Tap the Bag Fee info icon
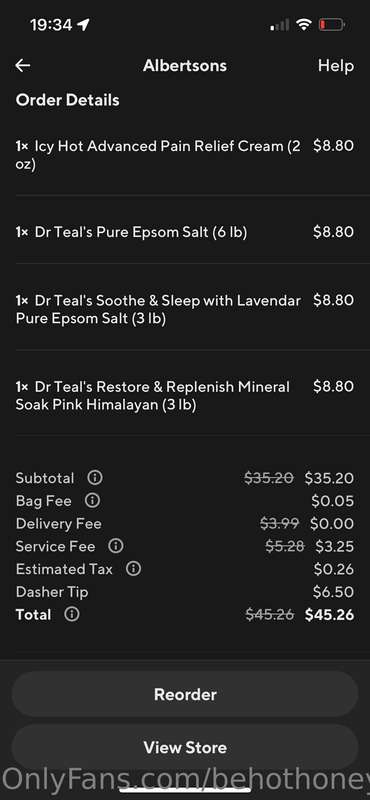Viewport: 370px width, 800px height. pos(92,501)
